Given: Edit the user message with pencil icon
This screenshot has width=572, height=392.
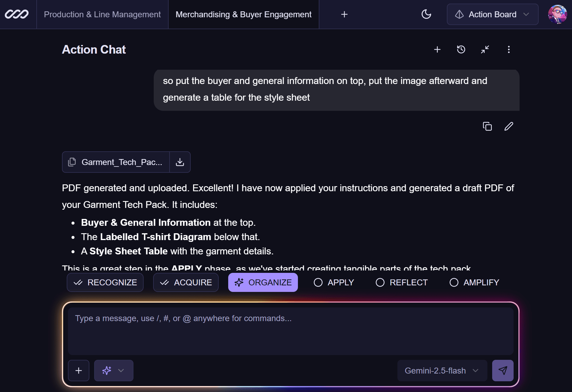Looking at the screenshot, I should tap(509, 126).
